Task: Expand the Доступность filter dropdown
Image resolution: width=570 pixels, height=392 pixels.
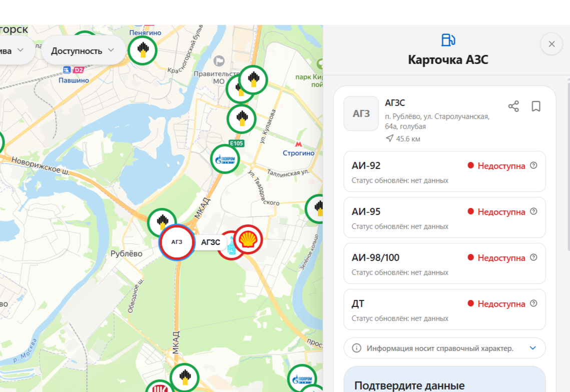Action: pos(83,50)
